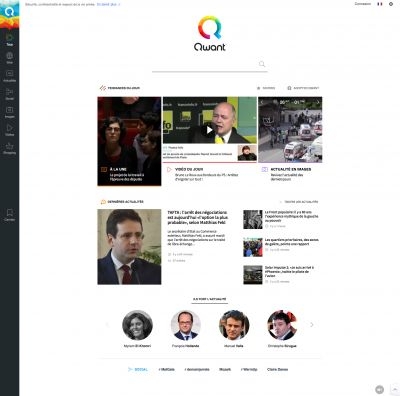The height and width of the screenshot is (396, 400).
Task: Click the scroll-to-top arrow button
Action: click(x=395, y=389)
